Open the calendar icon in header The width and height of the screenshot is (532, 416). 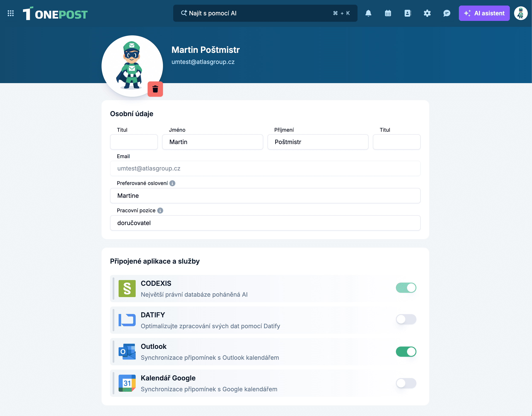388,13
